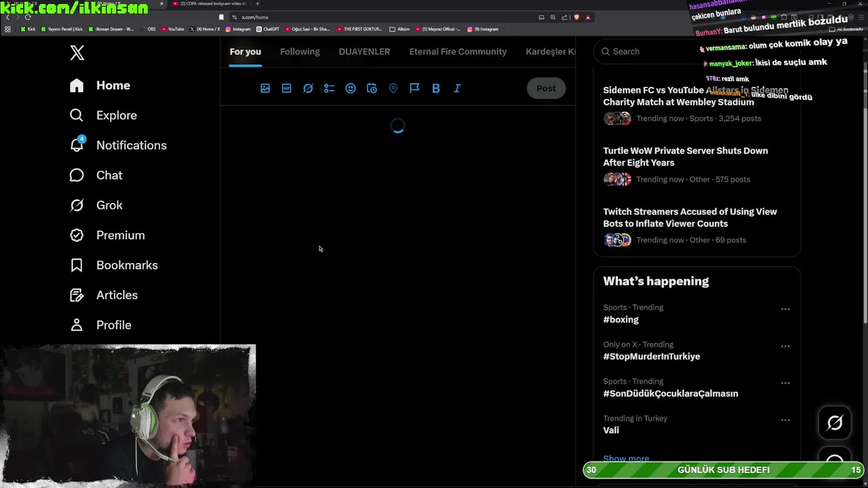Viewport: 868px width, 488px height.
Task: Open the Kick bookmark in bookmarks bar
Action: tap(28, 29)
